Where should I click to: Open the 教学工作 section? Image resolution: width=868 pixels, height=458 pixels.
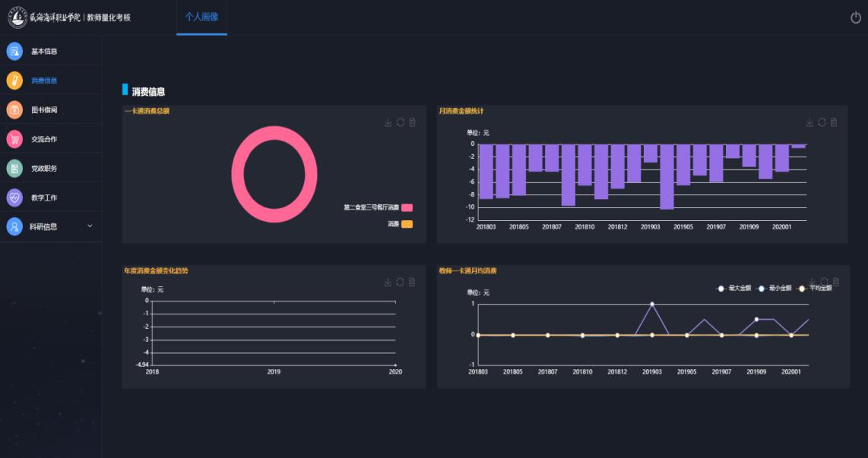(44, 197)
